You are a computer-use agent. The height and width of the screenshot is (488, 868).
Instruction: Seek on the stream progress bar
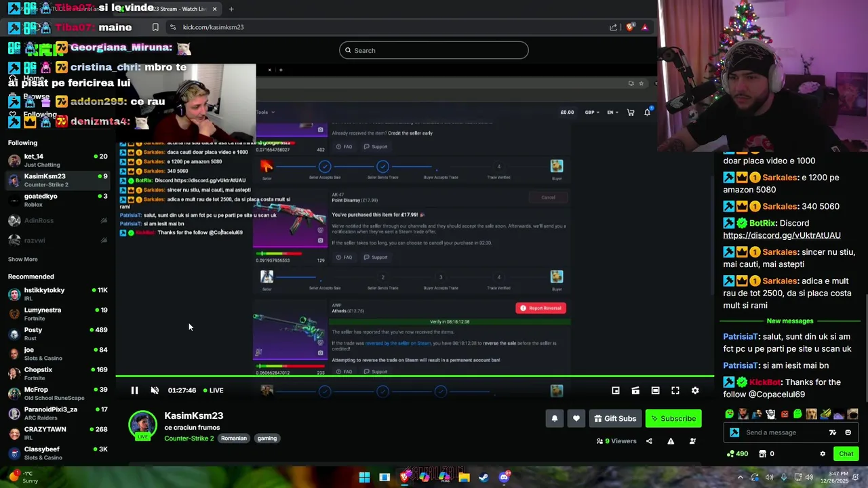[414, 376]
